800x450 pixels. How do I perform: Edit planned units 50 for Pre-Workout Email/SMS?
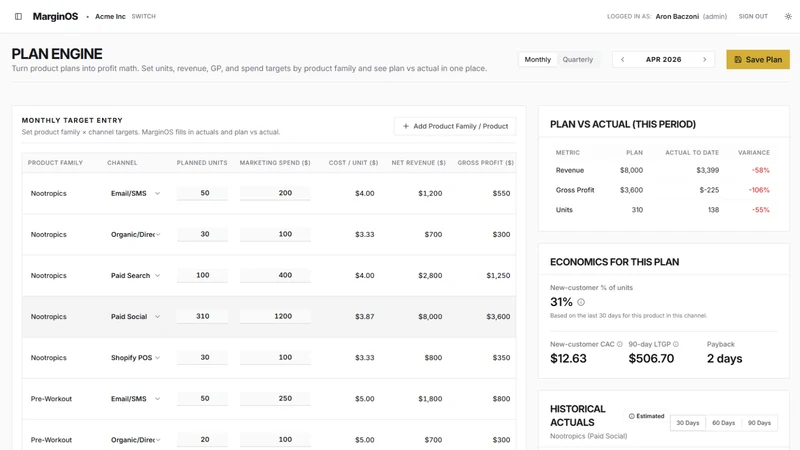[203, 398]
